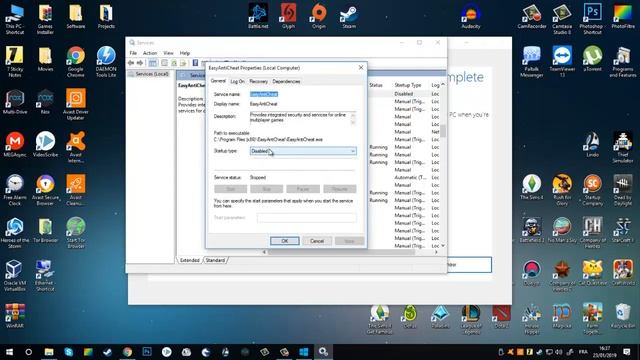The image size is (640, 360).
Task: Click the horizontal scrollbar right arrow
Action: point(436,252)
